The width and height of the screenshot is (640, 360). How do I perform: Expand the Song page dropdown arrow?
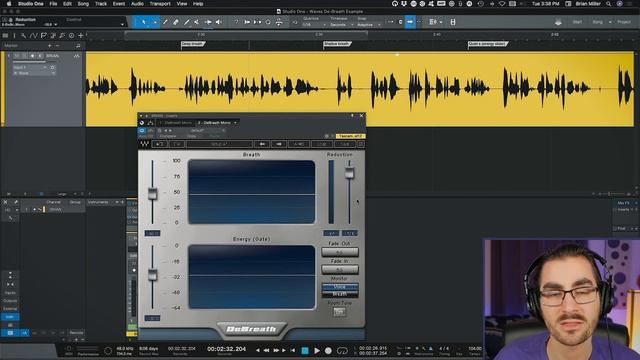point(610,22)
